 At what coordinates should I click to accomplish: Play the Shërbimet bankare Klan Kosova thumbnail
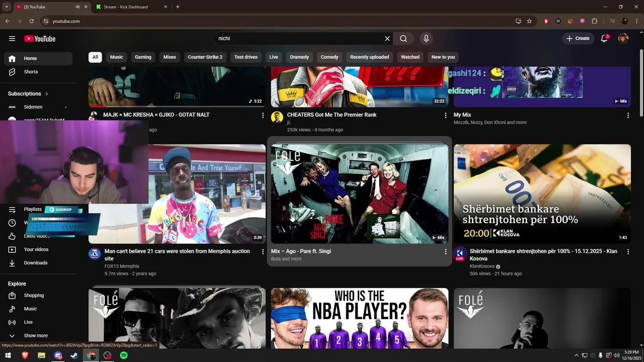tap(542, 194)
